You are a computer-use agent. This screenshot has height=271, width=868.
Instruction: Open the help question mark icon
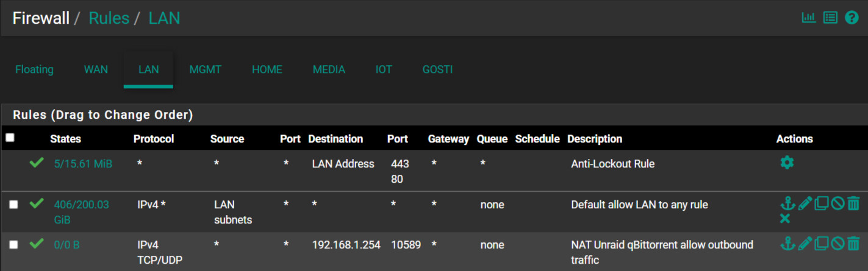[x=852, y=18]
